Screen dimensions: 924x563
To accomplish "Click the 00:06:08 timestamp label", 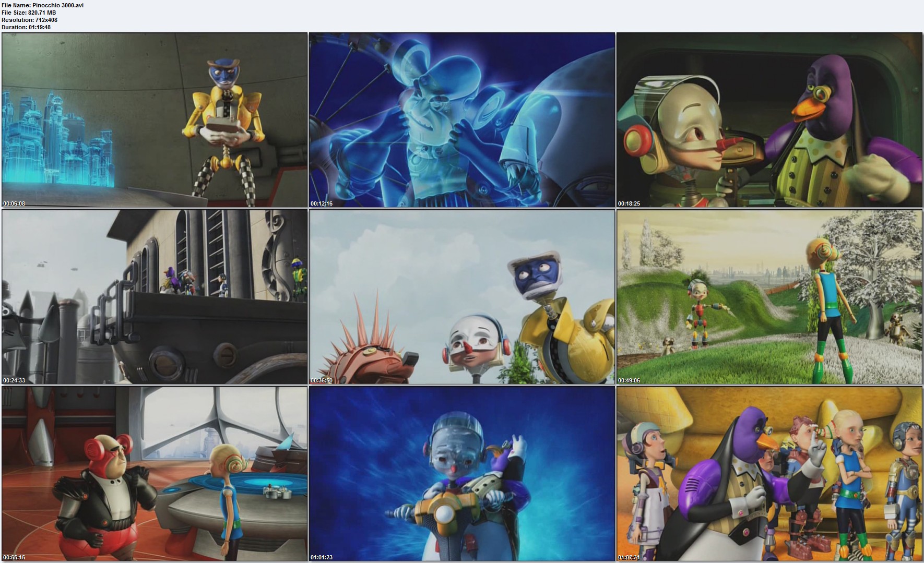I will point(14,203).
